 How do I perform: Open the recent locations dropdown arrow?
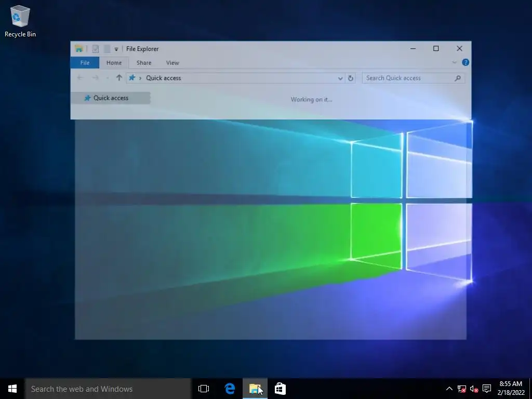point(107,78)
